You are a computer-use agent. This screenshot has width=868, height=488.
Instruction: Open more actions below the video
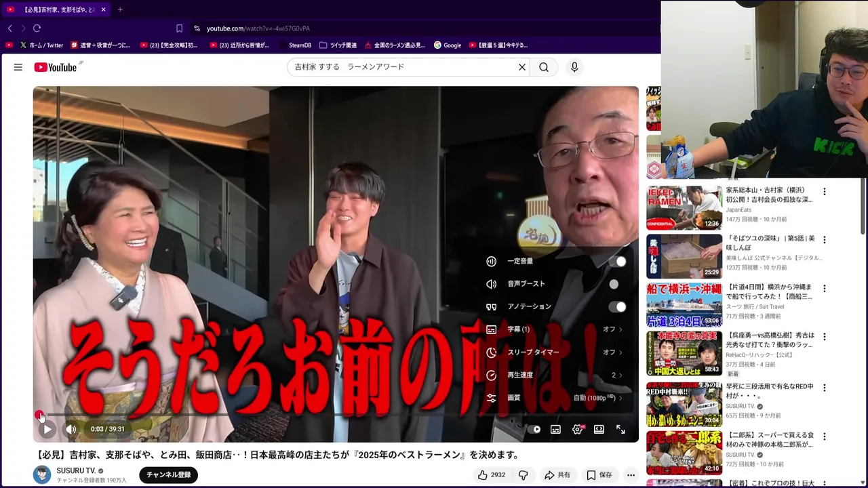point(631,475)
